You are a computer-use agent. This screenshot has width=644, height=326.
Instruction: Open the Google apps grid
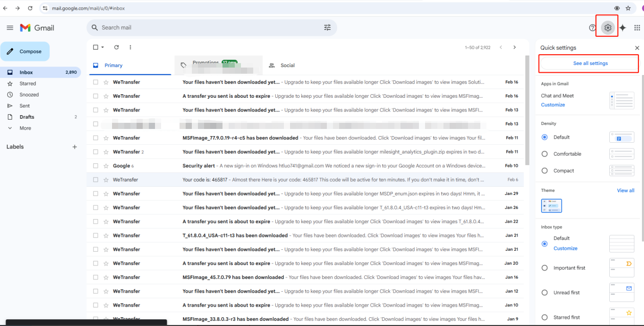[x=637, y=28]
